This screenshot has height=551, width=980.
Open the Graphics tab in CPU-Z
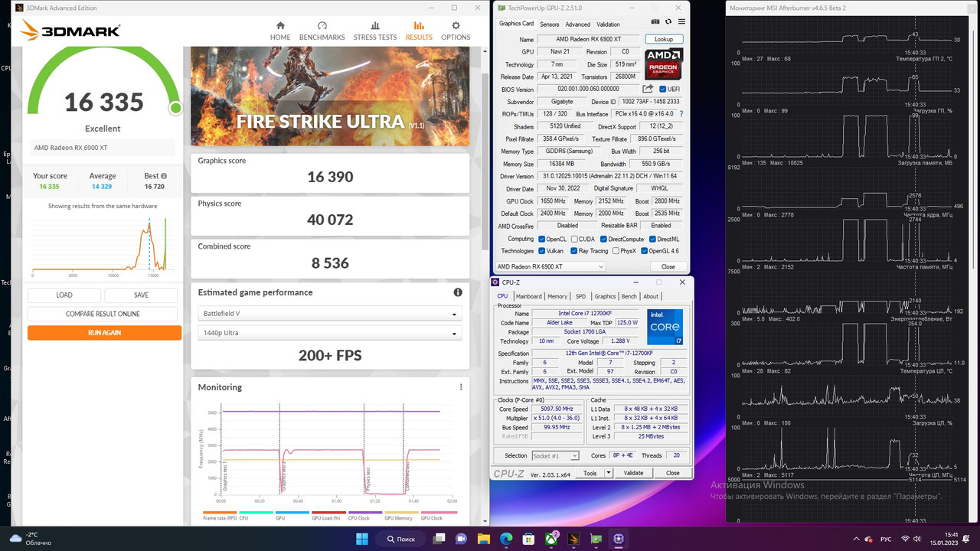point(605,296)
